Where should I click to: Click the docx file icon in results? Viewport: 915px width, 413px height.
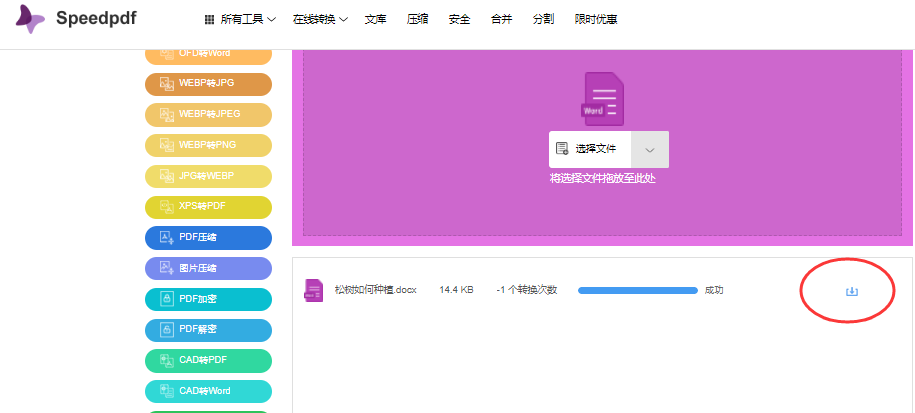tap(313, 290)
